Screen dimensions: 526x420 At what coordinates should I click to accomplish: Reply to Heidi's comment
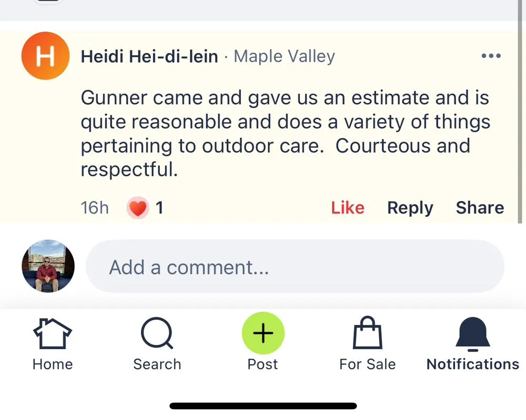410,208
